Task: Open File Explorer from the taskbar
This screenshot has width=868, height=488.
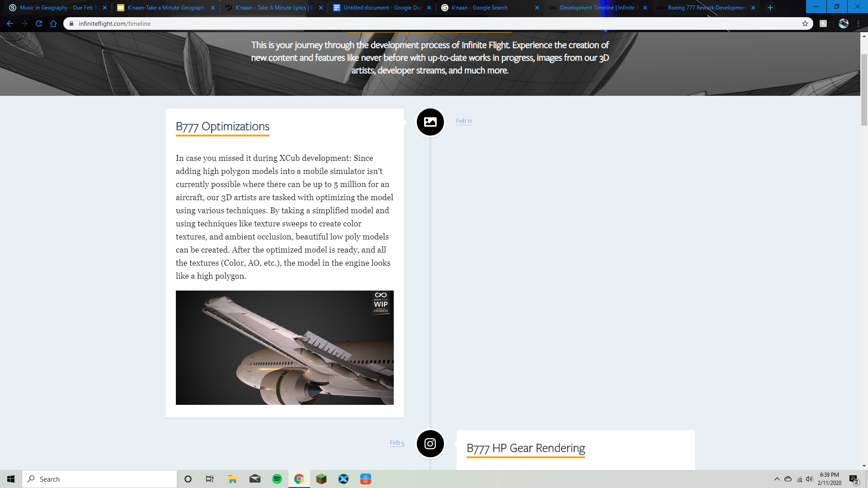Action: [x=233, y=479]
